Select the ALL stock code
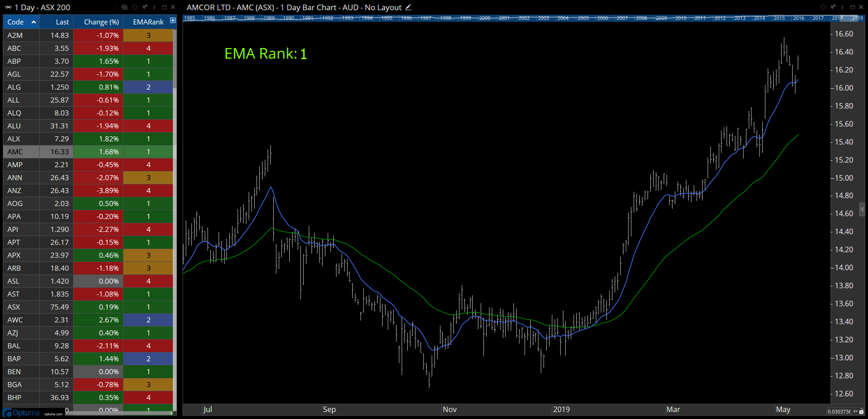The height and width of the screenshot is (419, 868). point(13,100)
